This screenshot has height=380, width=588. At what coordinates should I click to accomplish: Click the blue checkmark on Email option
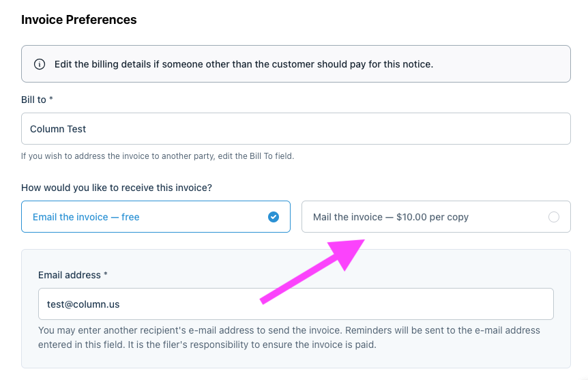click(274, 217)
